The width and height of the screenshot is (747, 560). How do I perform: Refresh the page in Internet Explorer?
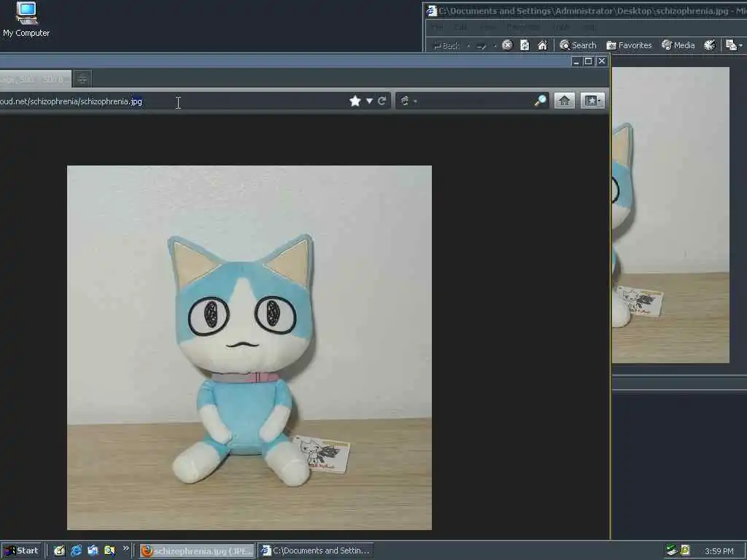click(525, 45)
